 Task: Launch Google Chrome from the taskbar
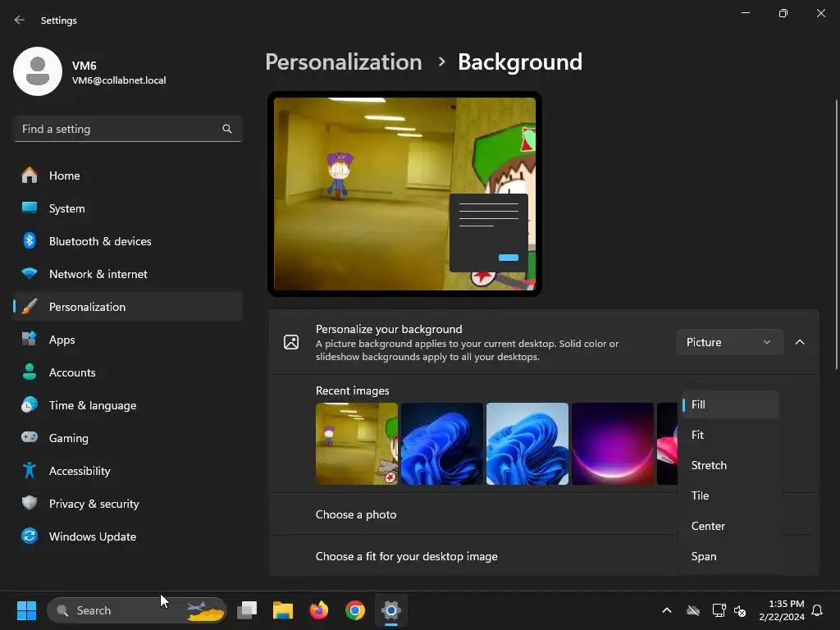[354, 610]
